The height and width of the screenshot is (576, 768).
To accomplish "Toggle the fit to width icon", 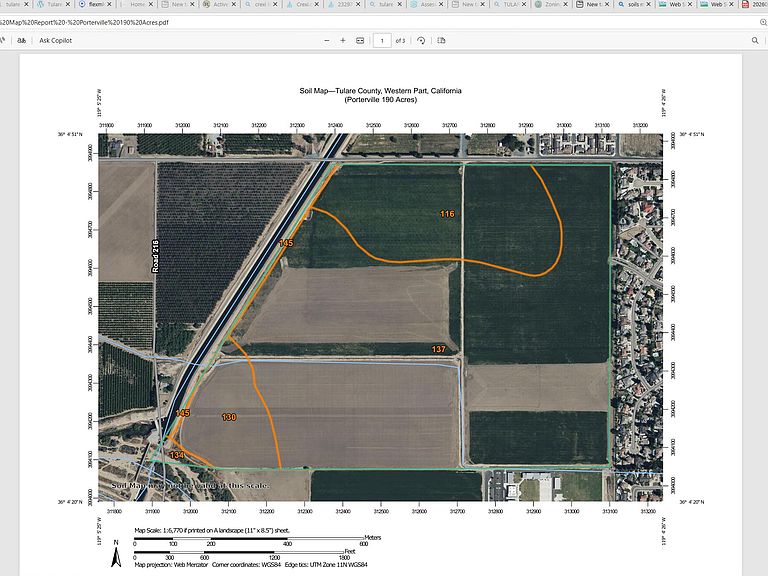I will tap(360, 41).
